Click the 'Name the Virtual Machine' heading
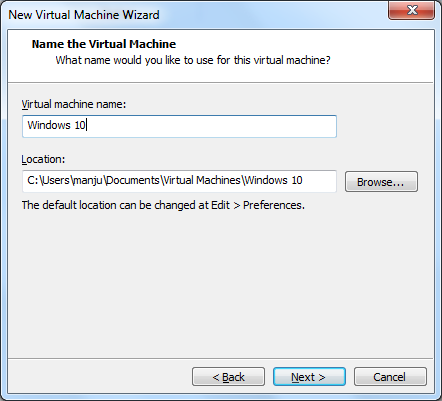 [x=104, y=44]
